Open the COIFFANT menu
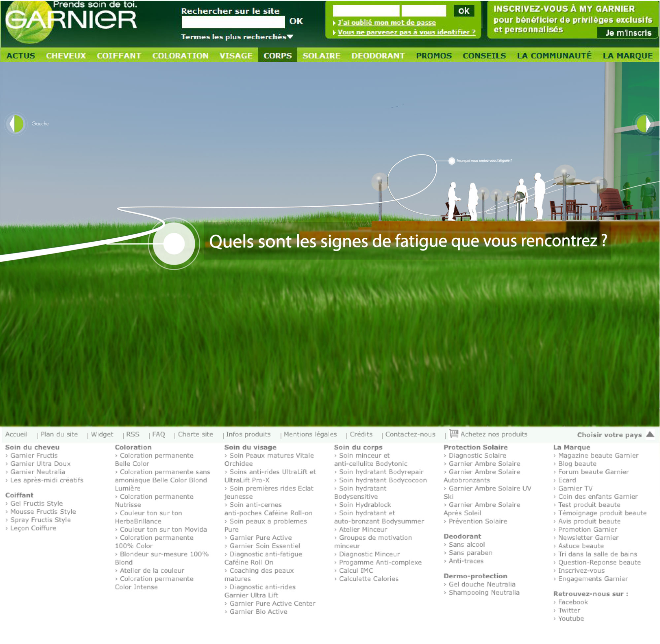The width and height of the screenshot is (660, 644). (x=119, y=55)
